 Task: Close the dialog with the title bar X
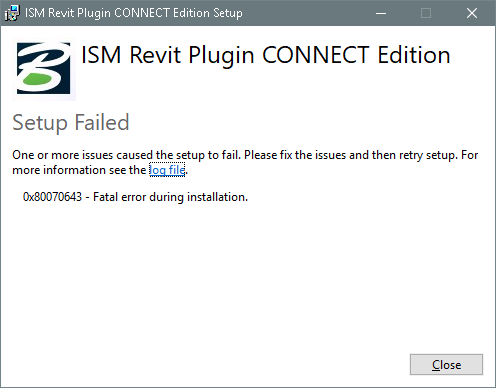pyautogui.click(x=472, y=13)
